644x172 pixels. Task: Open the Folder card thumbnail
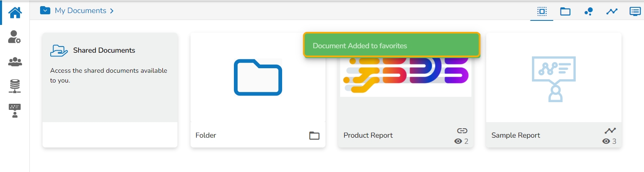pyautogui.click(x=258, y=78)
